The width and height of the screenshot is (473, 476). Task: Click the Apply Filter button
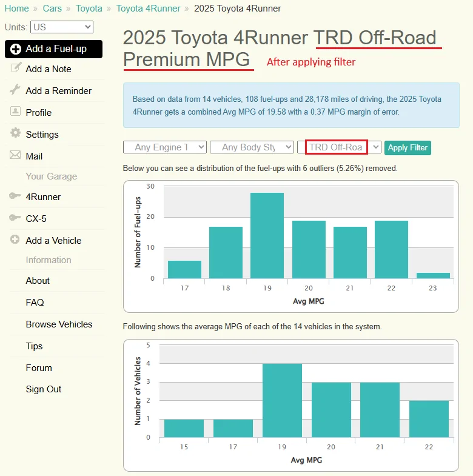(x=408, y=148)
